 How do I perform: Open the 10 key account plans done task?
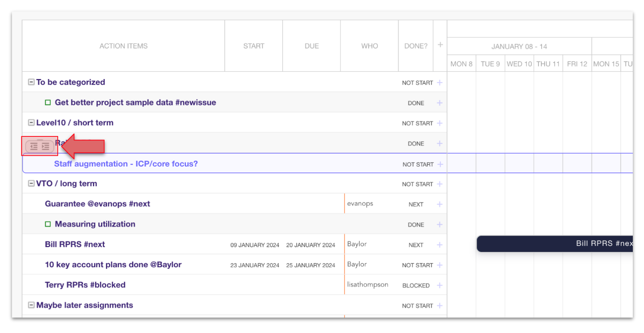coord(113,265)
